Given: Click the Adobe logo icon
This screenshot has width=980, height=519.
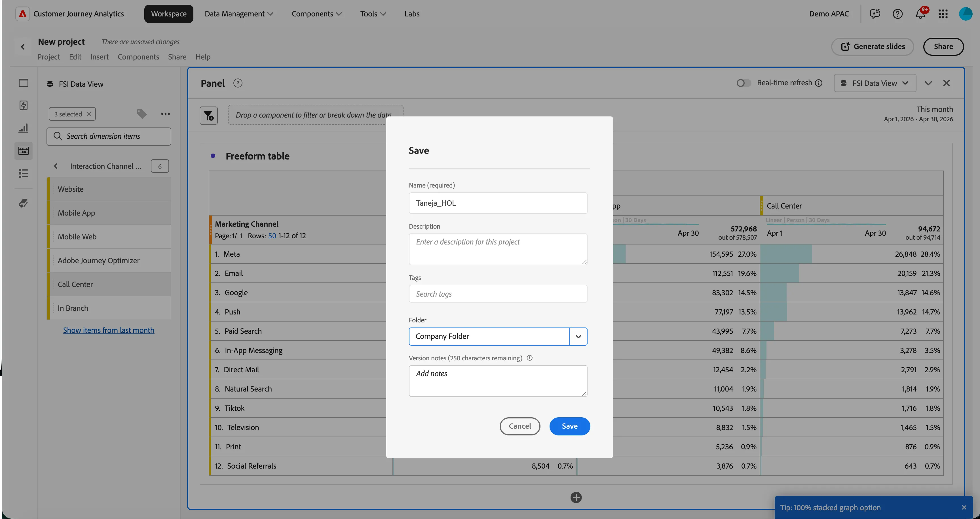Looking at the screenshot, I should tap(22, 14).
